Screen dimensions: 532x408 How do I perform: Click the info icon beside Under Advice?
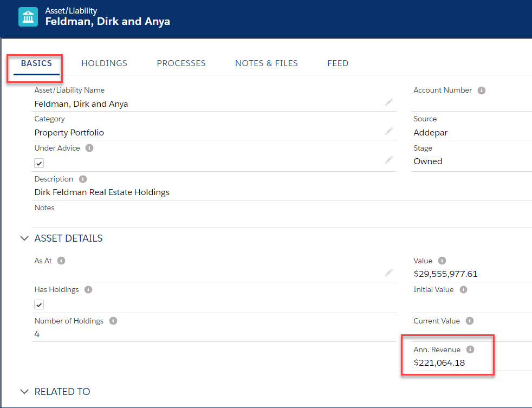90,148
